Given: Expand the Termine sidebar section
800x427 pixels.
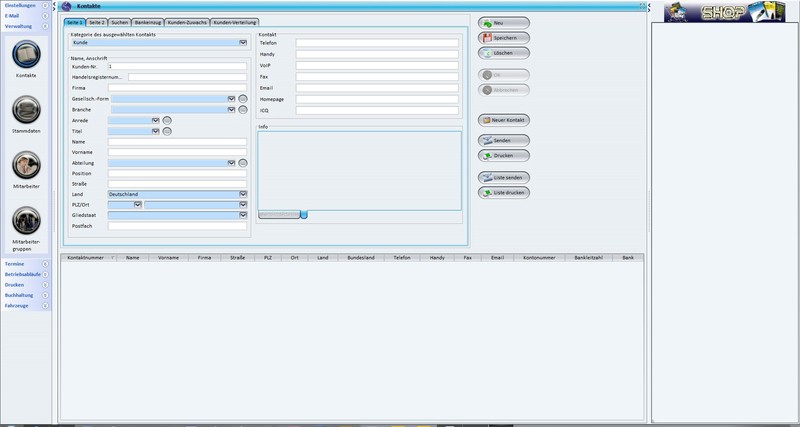Looking at the screenshot, I should (x=45, y=264).
